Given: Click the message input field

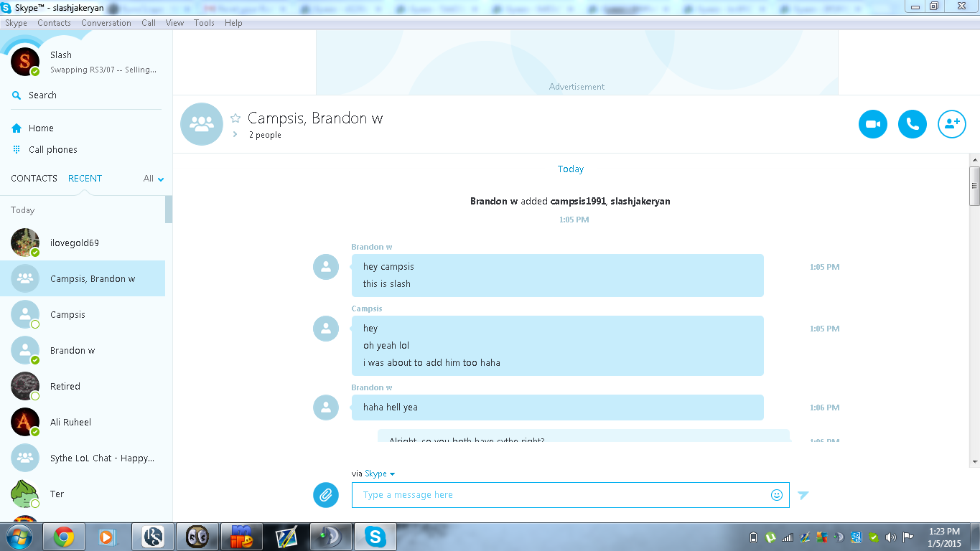Looking at the screenshot, I should [570, 495].
